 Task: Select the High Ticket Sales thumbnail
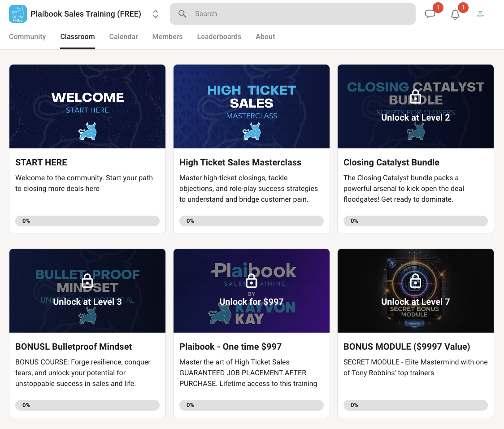(x=252, y=106)
